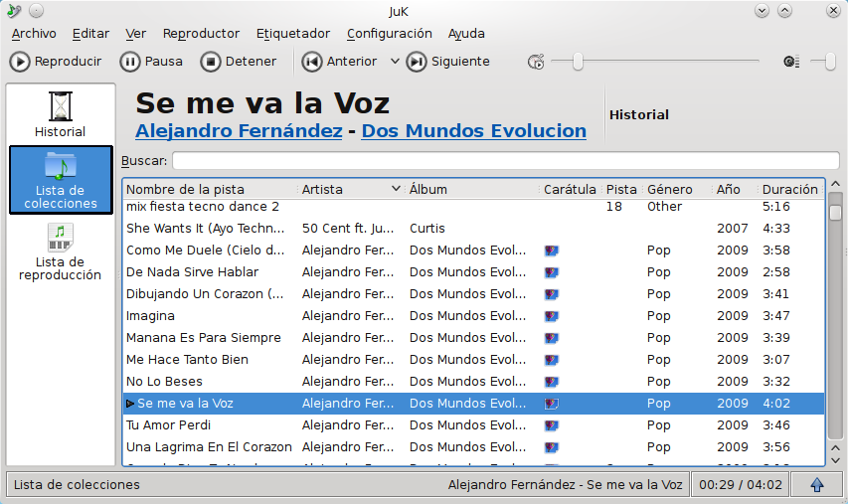Click cover art thumbnail for 'Imagina'

click(551, 316)
